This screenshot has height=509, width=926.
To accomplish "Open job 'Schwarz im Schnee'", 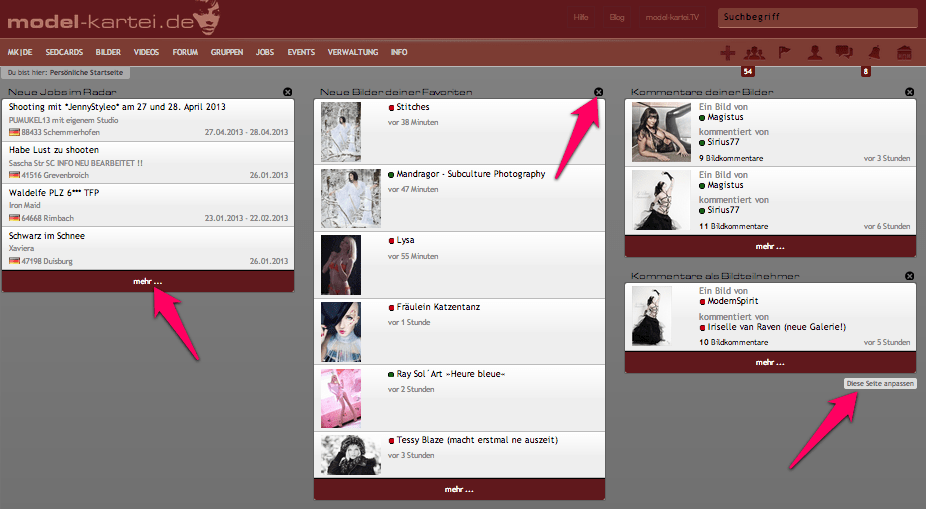I will pos(47,236).
